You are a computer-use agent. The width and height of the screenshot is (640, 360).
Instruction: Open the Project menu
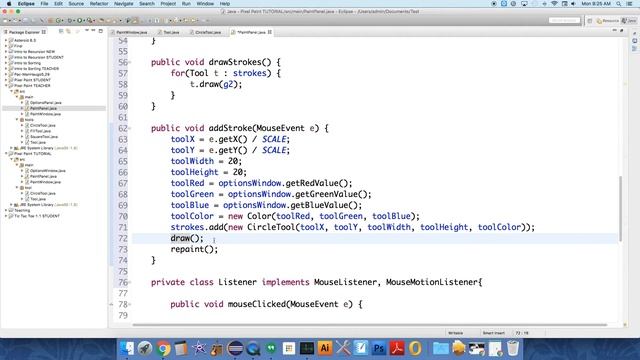pos(168,4)
